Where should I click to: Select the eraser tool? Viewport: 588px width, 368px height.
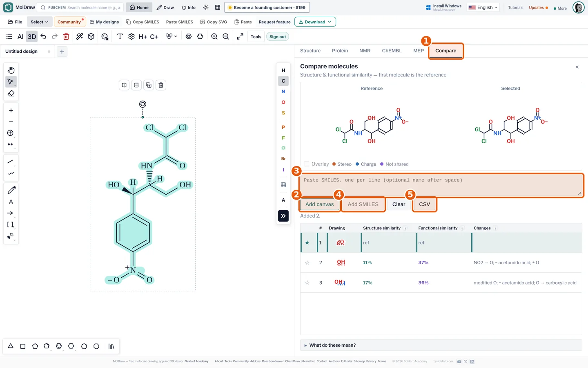[x=11, y=94]
